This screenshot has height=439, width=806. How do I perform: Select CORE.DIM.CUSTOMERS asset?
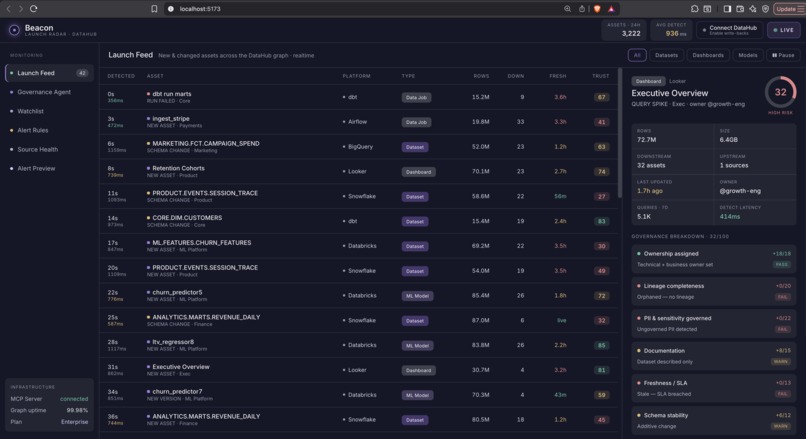tap(358, 221)
